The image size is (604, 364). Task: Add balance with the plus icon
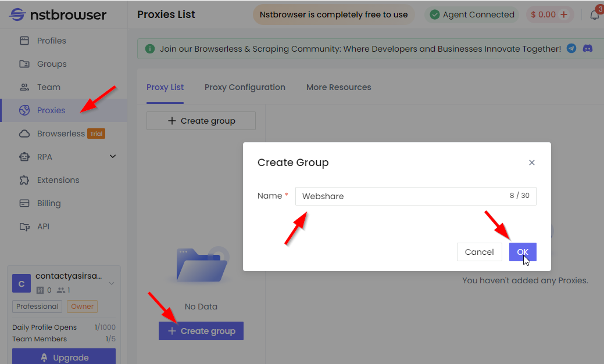click(x=564, y=15)
